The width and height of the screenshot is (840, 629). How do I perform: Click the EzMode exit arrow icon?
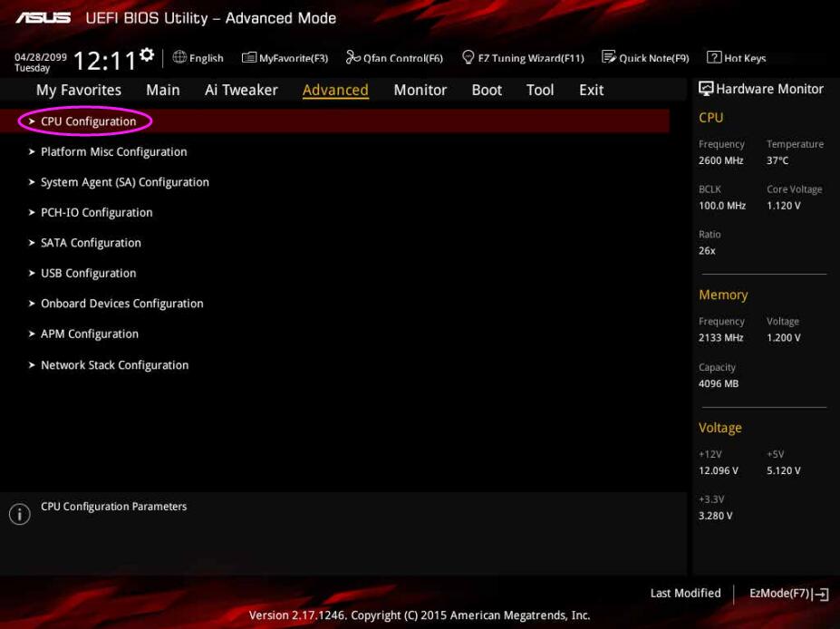point(821,594)
